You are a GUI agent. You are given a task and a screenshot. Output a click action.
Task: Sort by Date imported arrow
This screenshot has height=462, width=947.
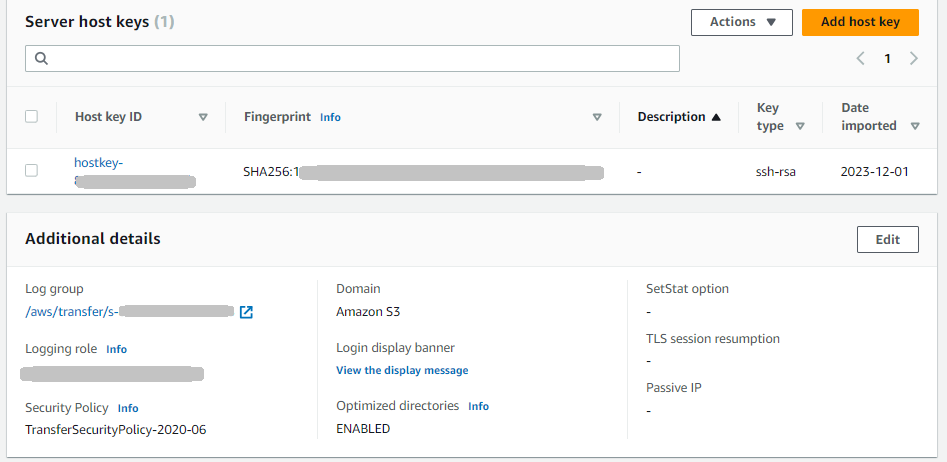pyautogui.click(x=916, y=126)
